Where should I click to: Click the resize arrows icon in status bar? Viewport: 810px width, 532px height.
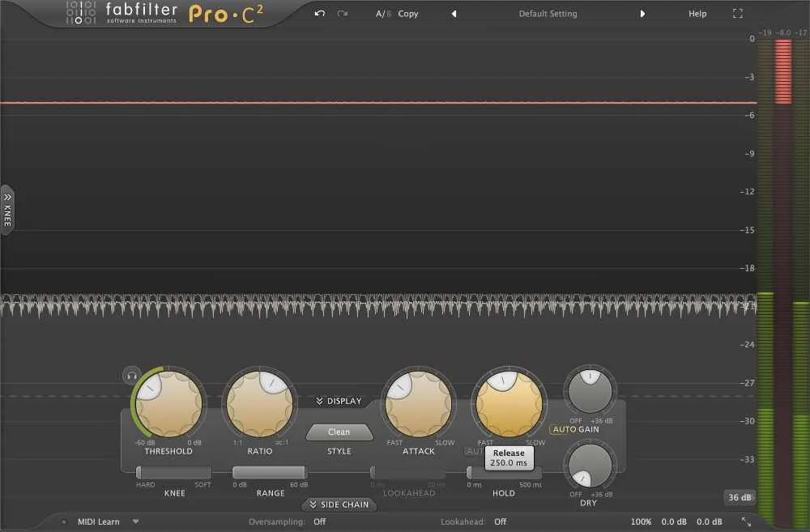pyautogui.click(x=747, y=521)
